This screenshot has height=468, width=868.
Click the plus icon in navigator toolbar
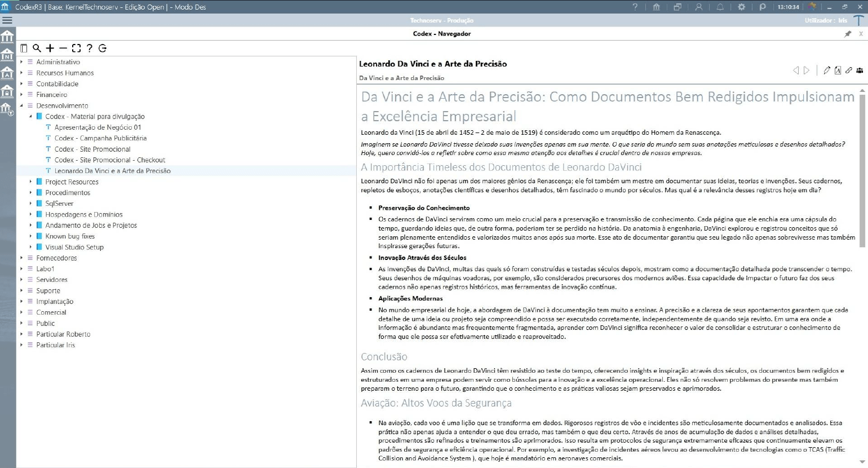point(50,48)
